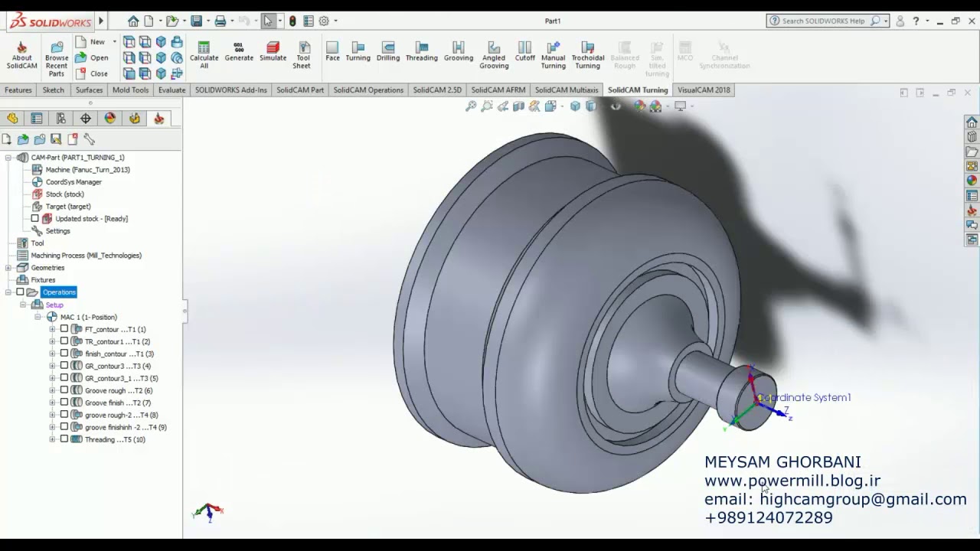Toggle checkbox for finish_contour operation
This screenshot has height=551, width=980.
(x=64, y=354)
